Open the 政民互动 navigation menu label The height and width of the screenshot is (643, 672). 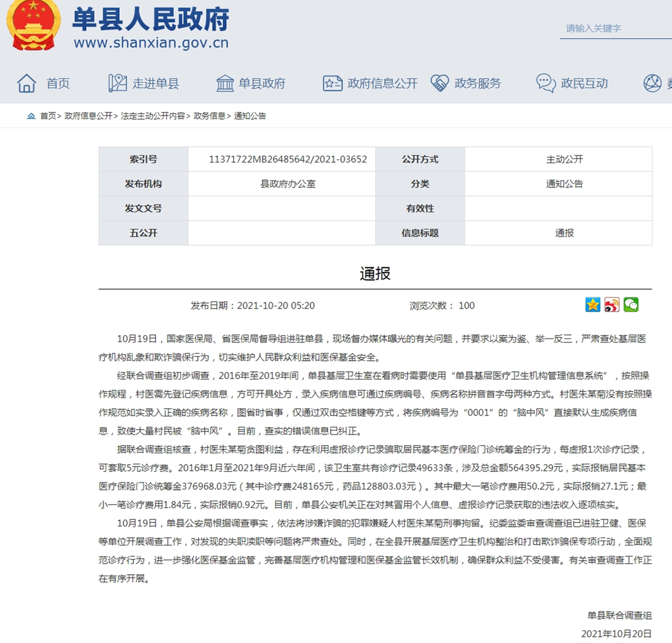coord(583,84)
